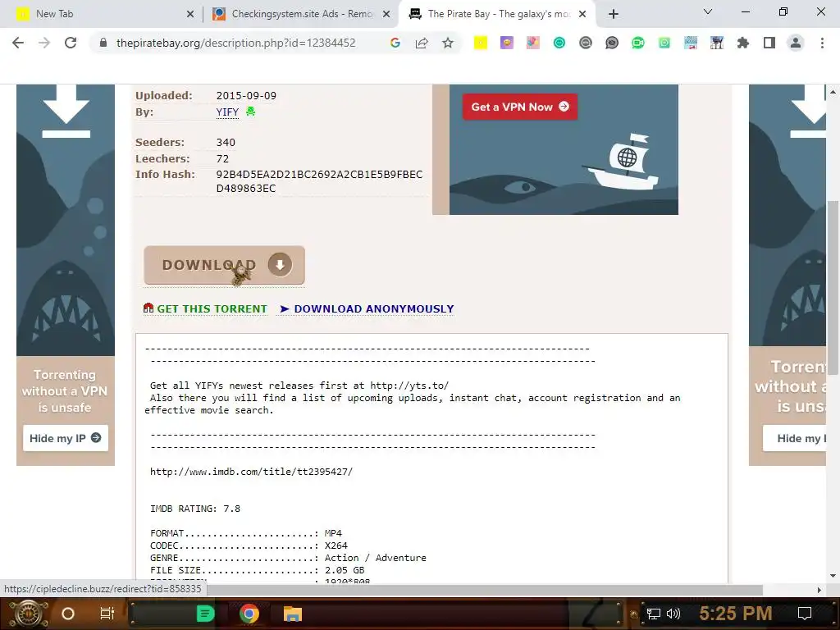Open uploader YIFY profile link

click(x=227, y=112)
